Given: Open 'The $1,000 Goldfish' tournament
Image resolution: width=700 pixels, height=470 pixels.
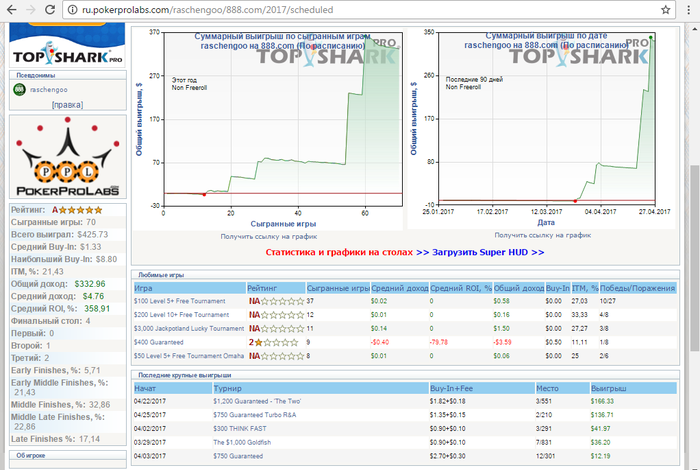Looking at the screenshot, I should pos(242,442).
